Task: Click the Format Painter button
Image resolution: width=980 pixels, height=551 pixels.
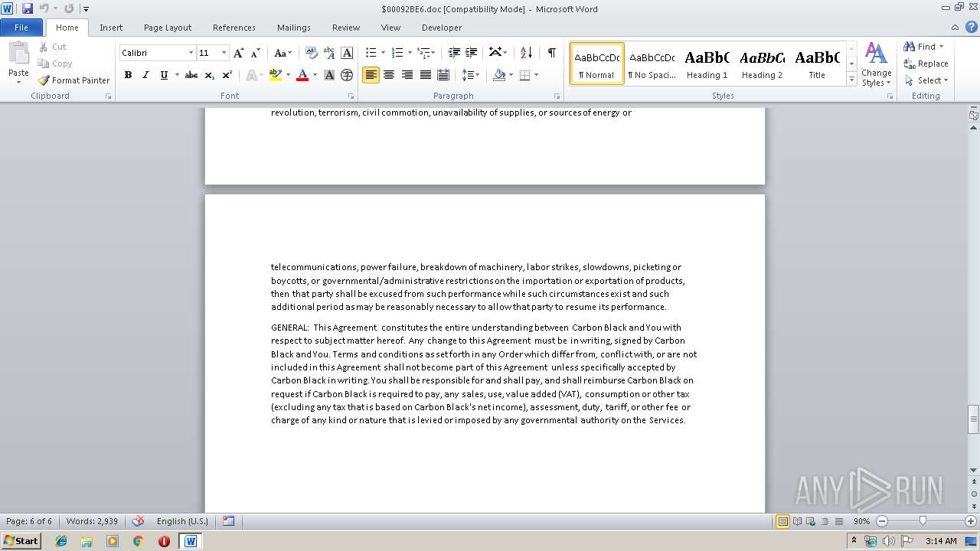Action: tap(73, 80)
